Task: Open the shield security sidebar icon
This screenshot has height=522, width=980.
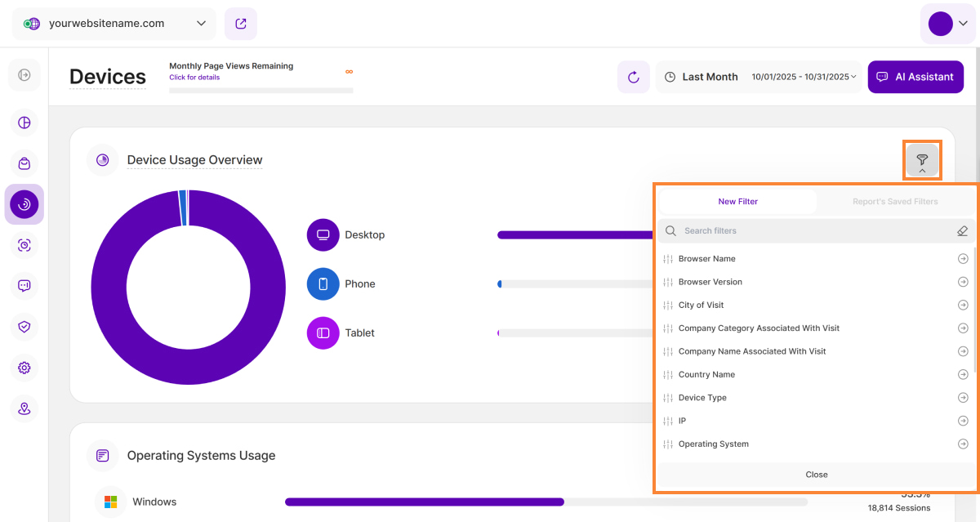Action: pyautogui.click(x=24, y=327)
